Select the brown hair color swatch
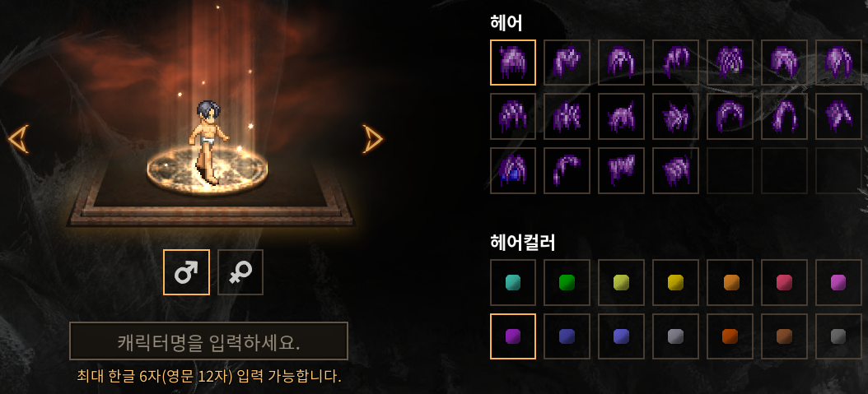 [x=784, y=336]
